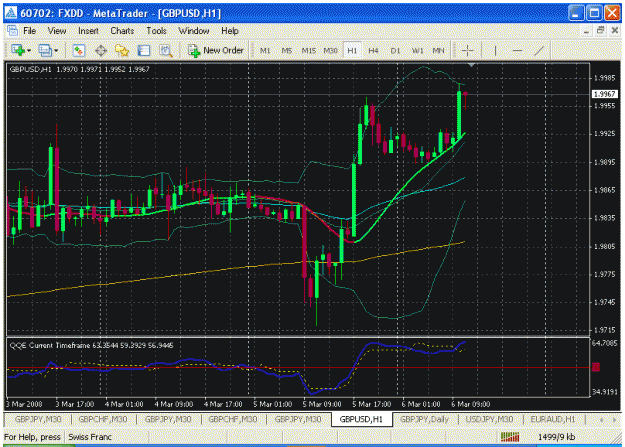Click the 3 Mar 17:00 time axis label
The image size is (625, 447).
(x=75, y=404)
